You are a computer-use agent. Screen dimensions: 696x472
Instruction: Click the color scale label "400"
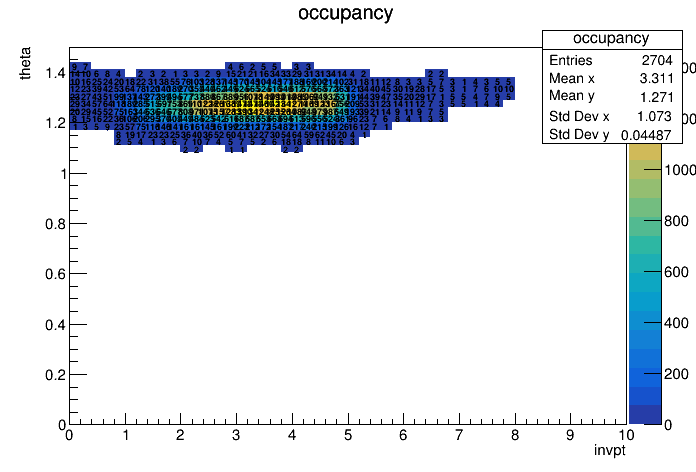(676, 323)
